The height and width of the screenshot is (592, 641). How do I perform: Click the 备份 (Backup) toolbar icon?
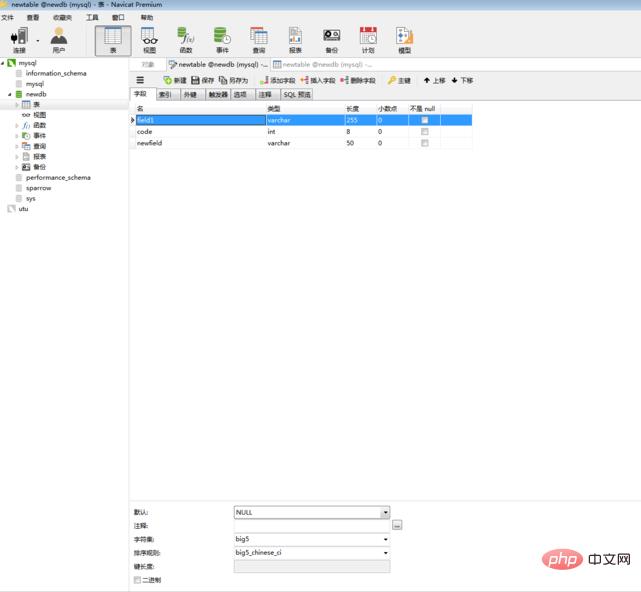[331, 39]
